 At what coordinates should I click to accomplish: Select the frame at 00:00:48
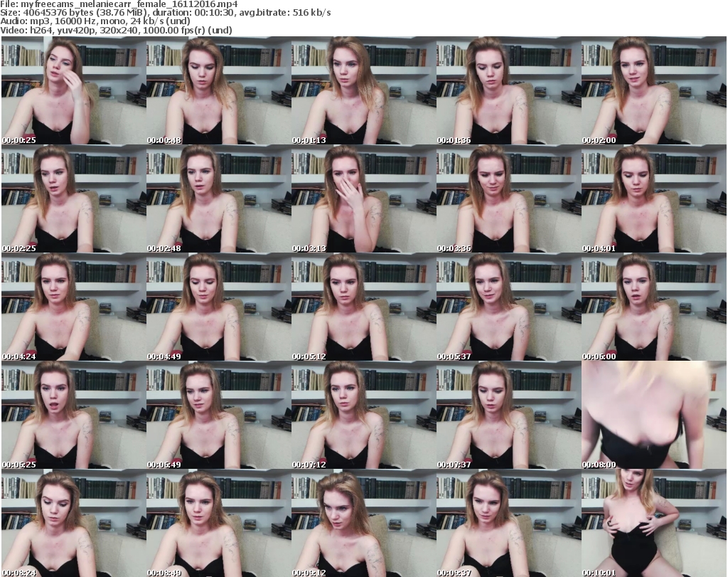[218, 91]
